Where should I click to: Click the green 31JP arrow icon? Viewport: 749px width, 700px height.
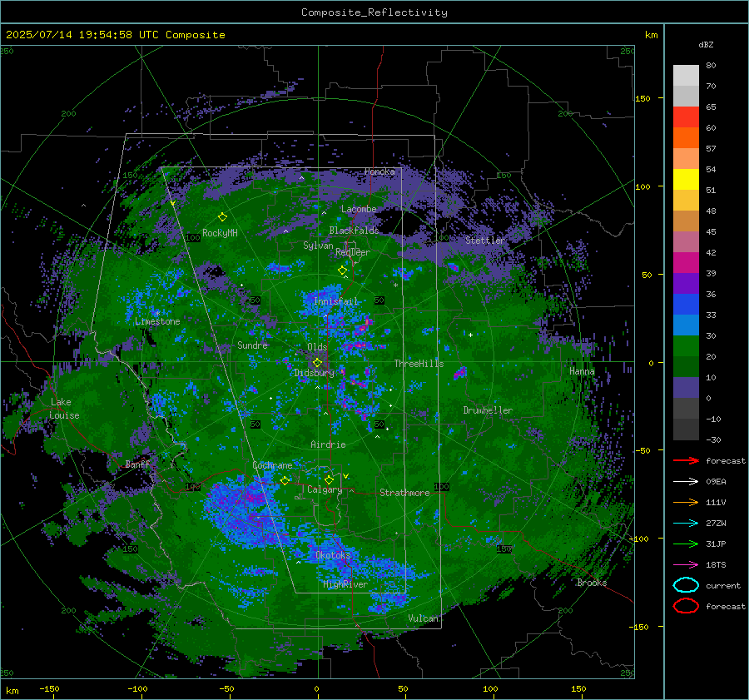pyautogui.click(x=686, y=544)
